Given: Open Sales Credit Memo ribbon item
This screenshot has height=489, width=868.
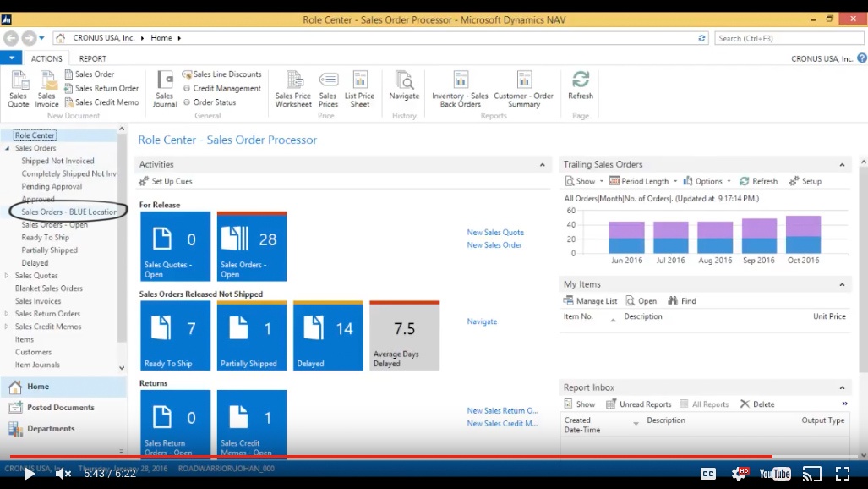Looking at the screenshot, I should 101,102.
